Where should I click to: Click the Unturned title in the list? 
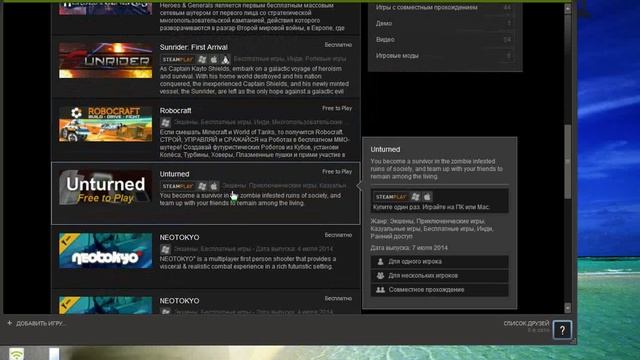(x=174, y=174)
